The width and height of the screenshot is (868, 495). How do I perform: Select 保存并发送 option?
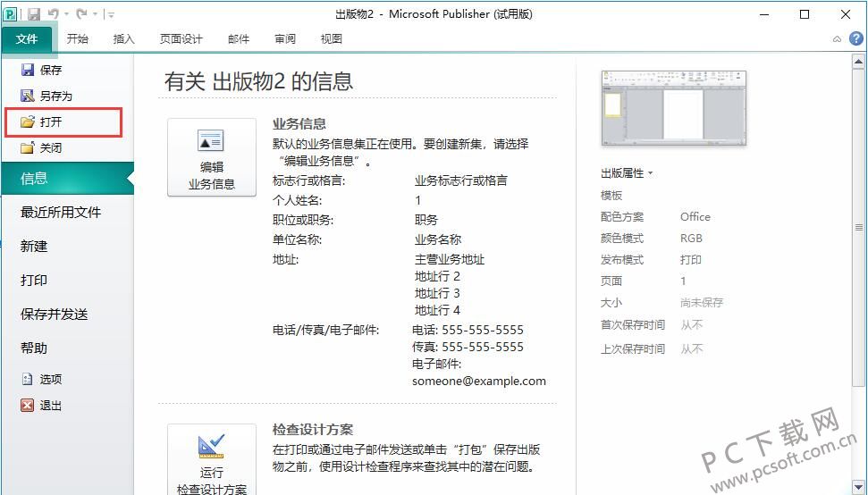click(x=55, y=315)
